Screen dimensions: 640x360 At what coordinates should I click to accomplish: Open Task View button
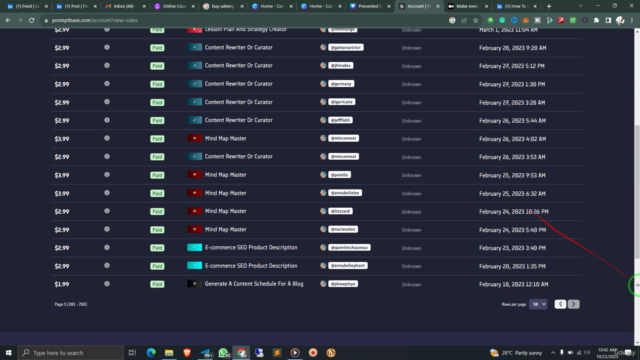click(x=132, y=353)
